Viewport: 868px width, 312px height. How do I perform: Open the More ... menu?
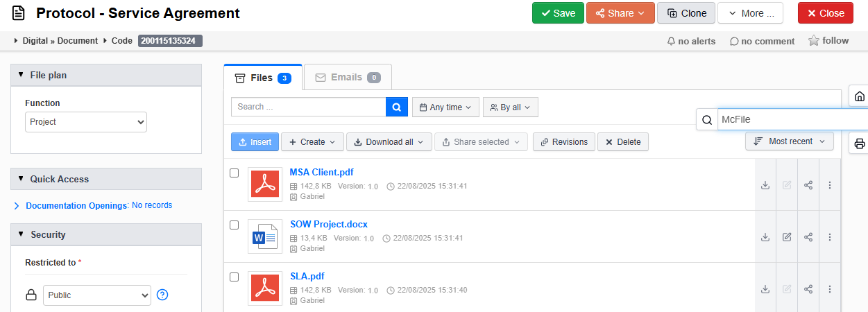click(x=750, y=13)
